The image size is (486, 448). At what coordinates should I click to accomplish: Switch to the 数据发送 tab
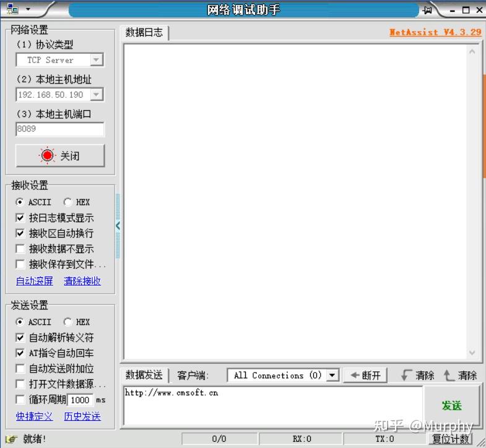pyautogui.click(x=144, y=375)
